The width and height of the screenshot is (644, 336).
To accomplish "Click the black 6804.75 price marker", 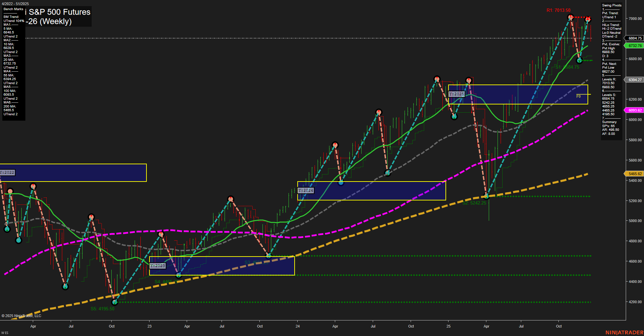I will (x=632, y=38).
